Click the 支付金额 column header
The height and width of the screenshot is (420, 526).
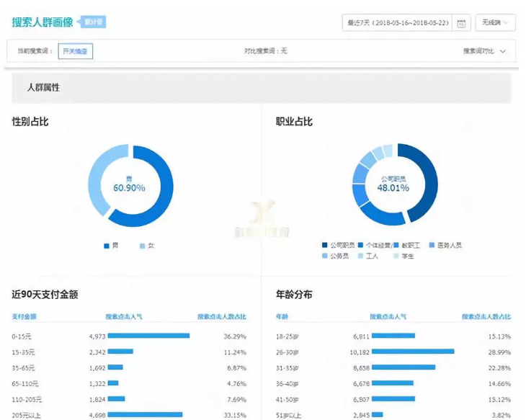[x=24, y=316]
